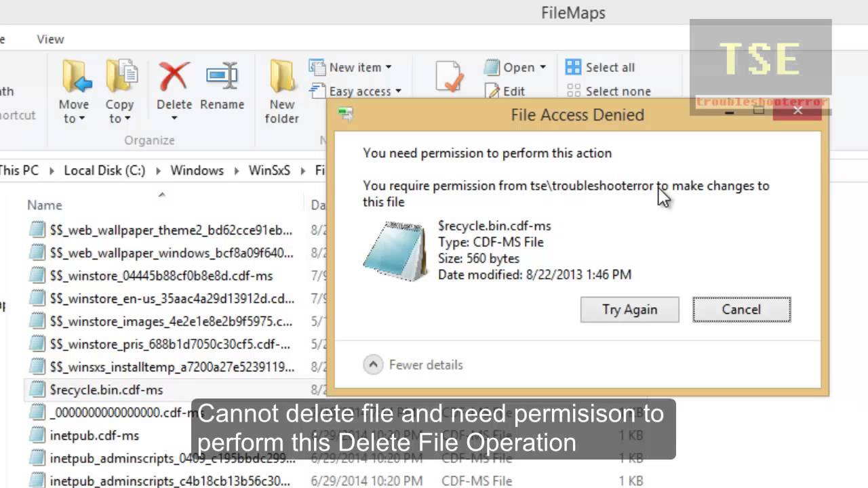The image size is (868, 488).
Task: Click the Rename icon in ribbon
Action: coord(222,77)
